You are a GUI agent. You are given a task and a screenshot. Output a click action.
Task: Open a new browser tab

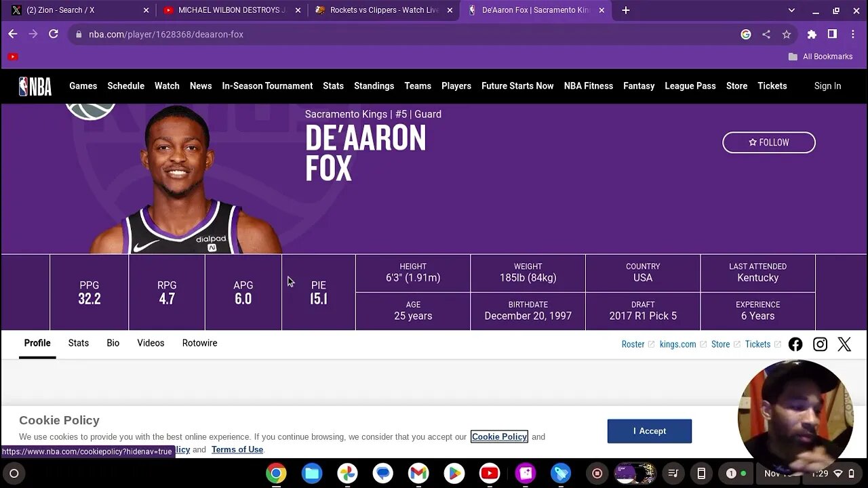[x=626, y=10]
